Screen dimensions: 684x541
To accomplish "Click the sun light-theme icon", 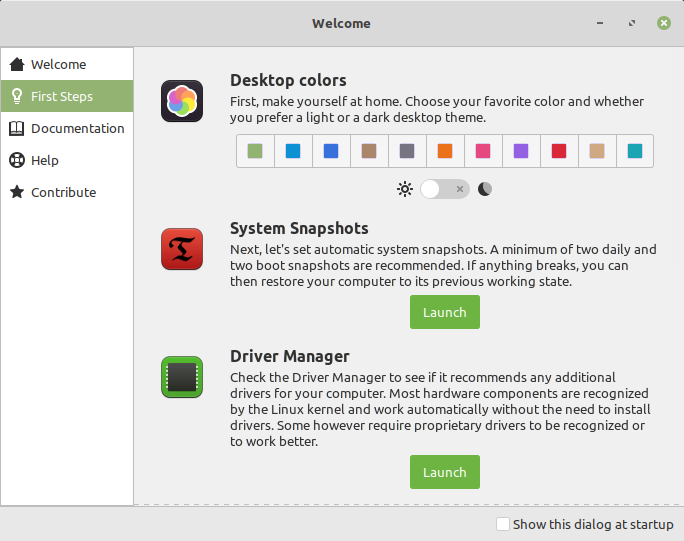I will coord(404,188).
